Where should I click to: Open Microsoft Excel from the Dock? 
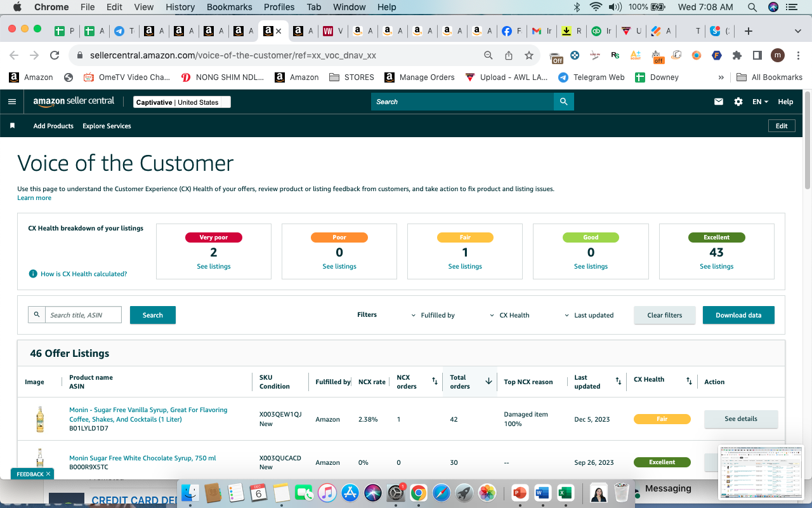(x=565, y=493)
